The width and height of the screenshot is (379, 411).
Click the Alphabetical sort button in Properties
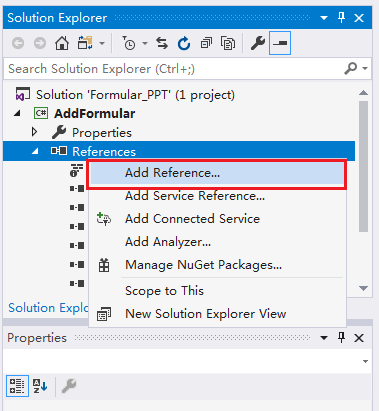(40, 386)
